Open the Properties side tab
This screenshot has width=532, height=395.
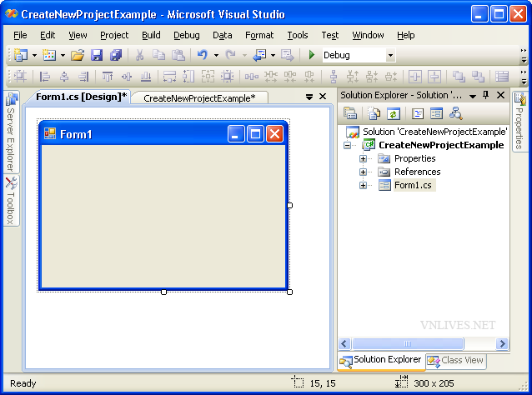pyautogui.click(x=519, y=122)
